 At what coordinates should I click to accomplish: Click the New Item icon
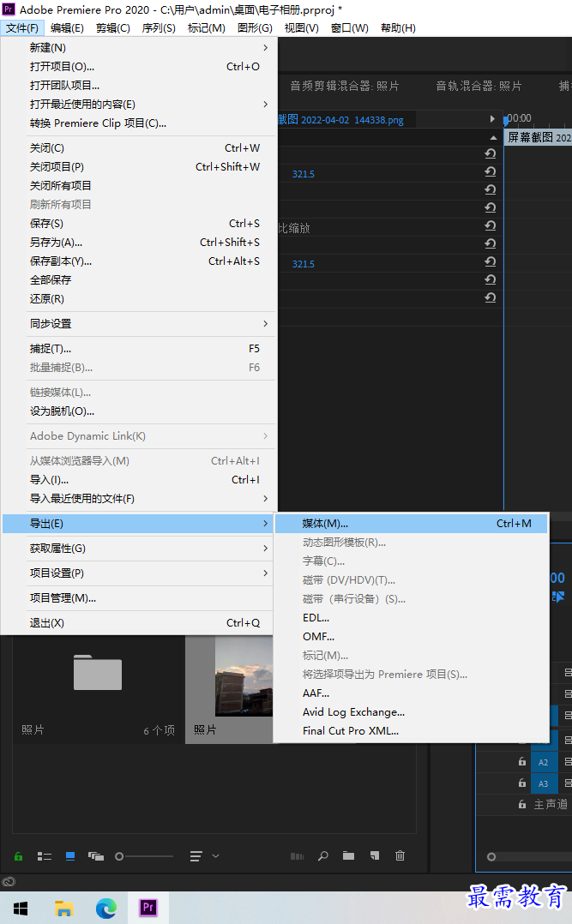pos(375,855)
